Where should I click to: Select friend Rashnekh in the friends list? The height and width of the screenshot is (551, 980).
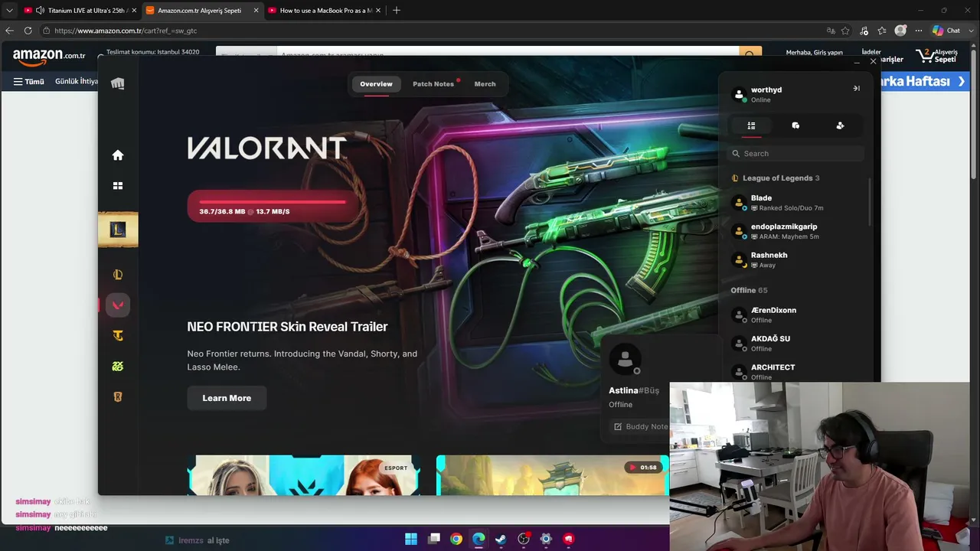click(797, 260)
